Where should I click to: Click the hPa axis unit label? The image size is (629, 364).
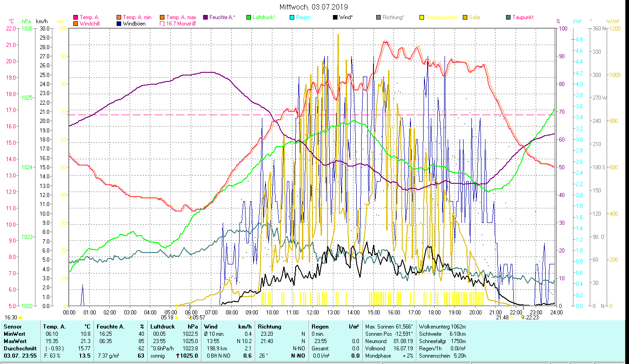(26, 21)
